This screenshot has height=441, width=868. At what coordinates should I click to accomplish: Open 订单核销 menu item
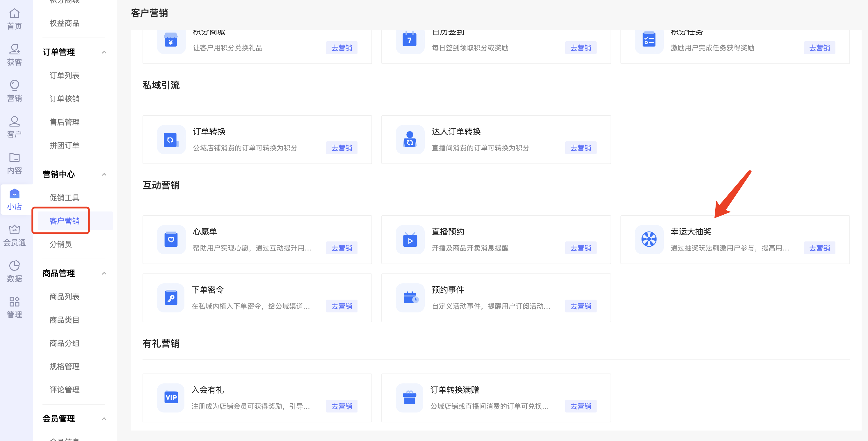pos(64,99)
